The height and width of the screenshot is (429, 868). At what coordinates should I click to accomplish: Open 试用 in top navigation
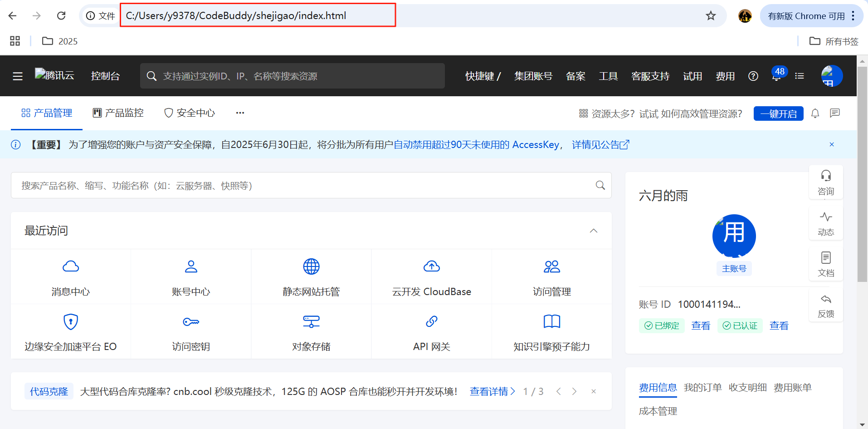[x=692, y=76]
